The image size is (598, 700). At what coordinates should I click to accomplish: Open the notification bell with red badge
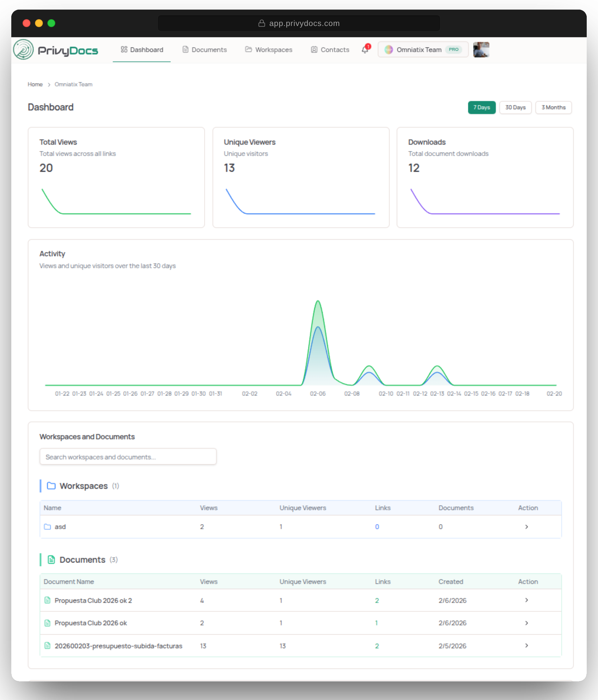point(365,50)
